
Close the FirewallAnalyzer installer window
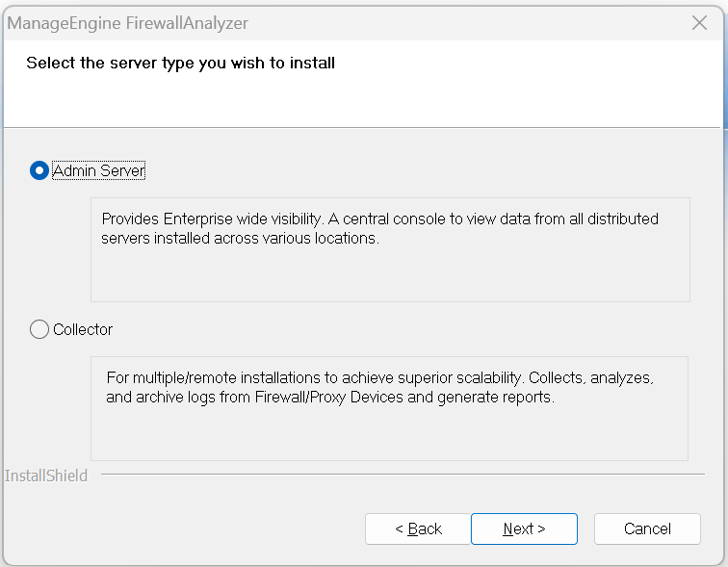pyautogui.click(x=700, y=23)
